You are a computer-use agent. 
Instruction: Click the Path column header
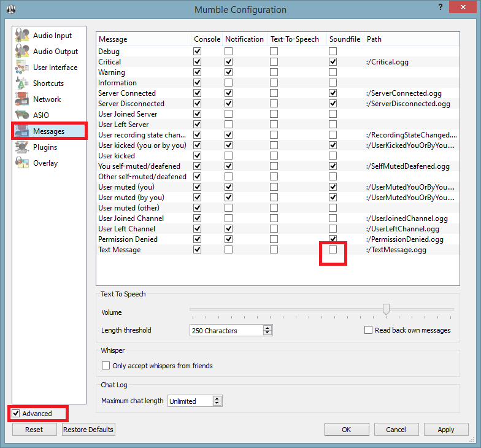point(412,39)
